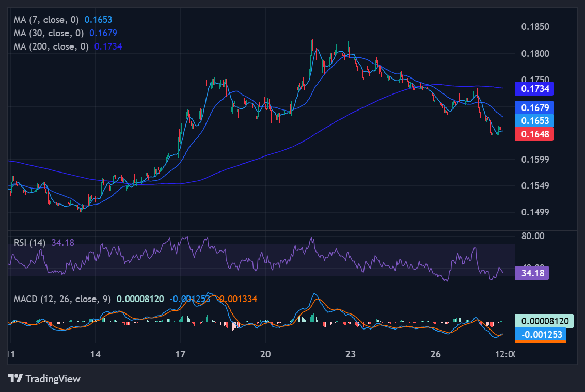585x392 pixels.
Task: Click the 17 date on time axis
Action: point(180,354)
